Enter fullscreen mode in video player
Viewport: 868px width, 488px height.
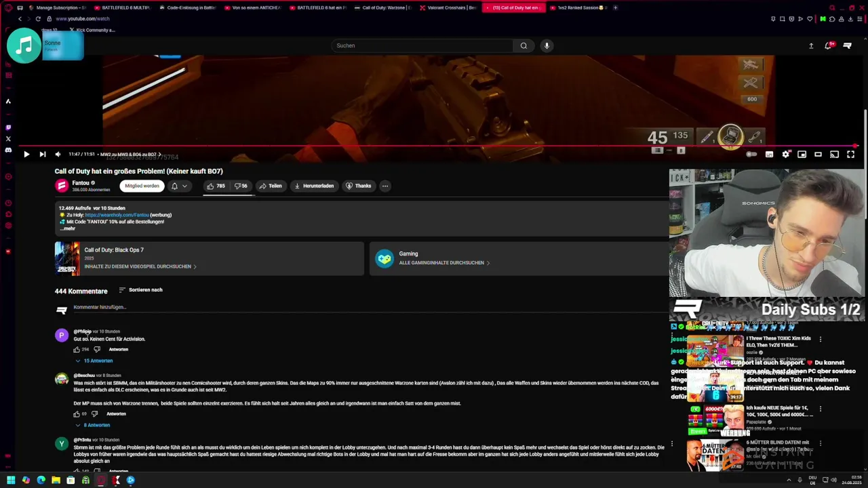point(850,155)
